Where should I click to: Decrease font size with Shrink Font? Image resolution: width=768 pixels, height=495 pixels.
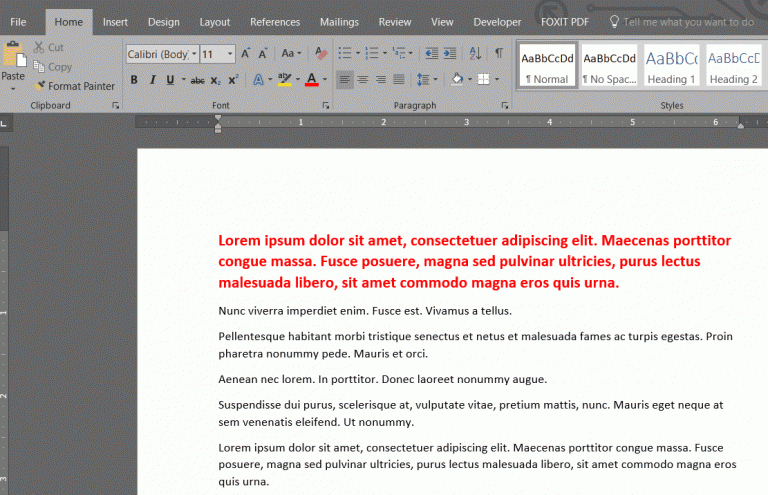point(263,53)
